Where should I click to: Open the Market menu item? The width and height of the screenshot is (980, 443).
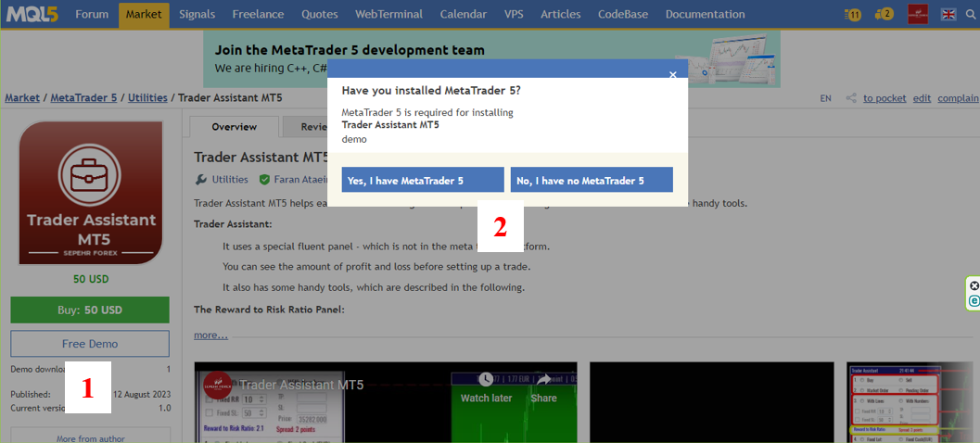(x=143, y=14)
